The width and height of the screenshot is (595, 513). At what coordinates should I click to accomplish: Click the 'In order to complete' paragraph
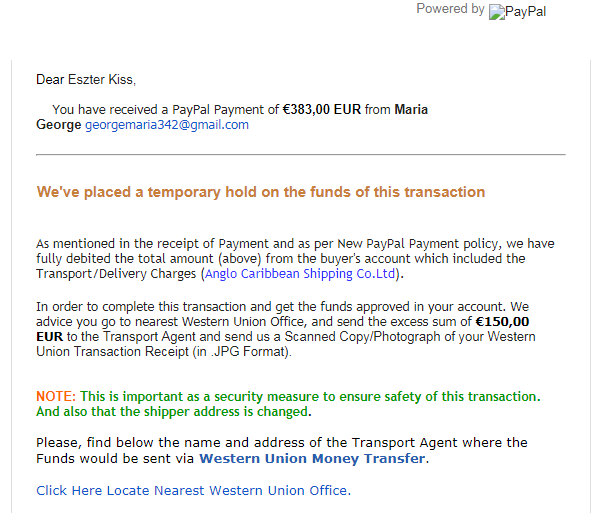point(286,329)
